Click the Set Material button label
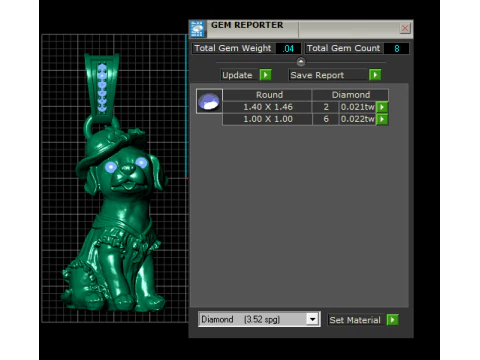Image resolution: width=480 pixels, height=360 pixels. [355, 320]
